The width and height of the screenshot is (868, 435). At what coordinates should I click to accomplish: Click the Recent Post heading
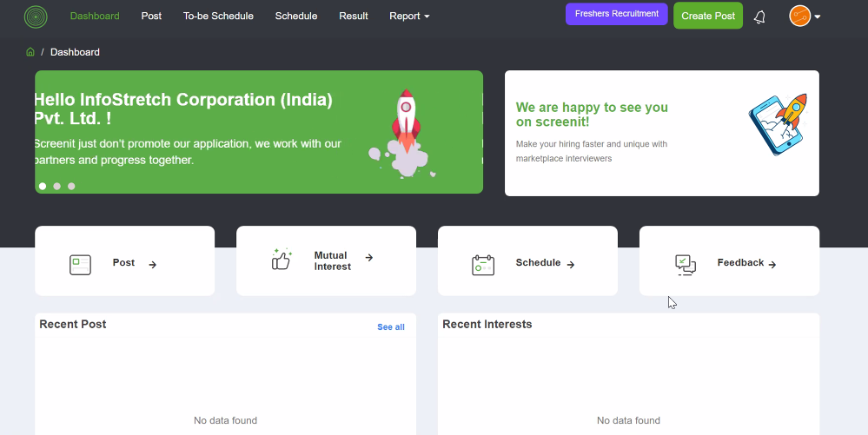[x=72, y=325]
